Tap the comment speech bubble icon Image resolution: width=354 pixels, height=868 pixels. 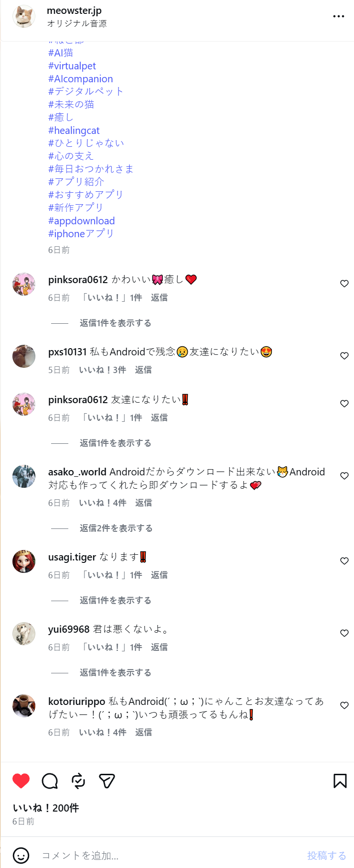(x=50, y=781)
